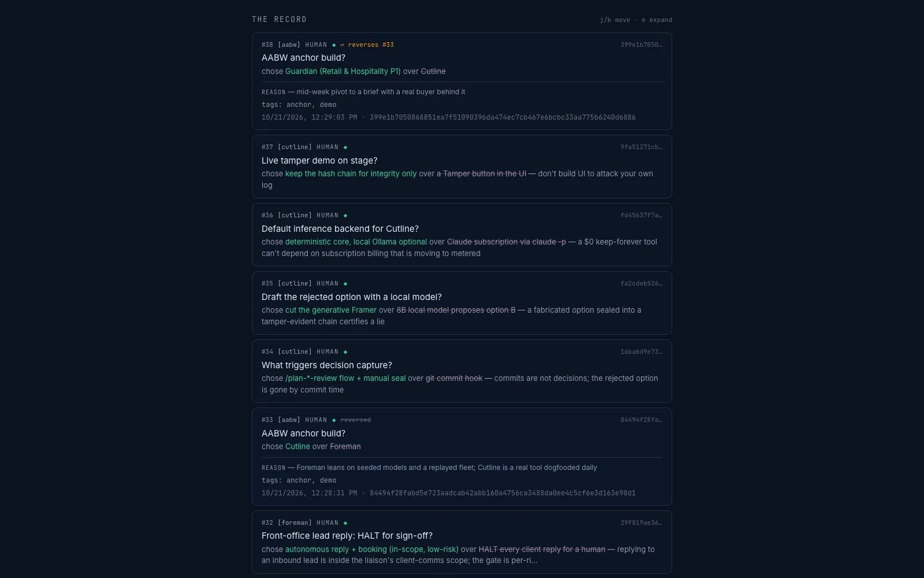Click the 'e expand' keyboard hint

[657, 20]
